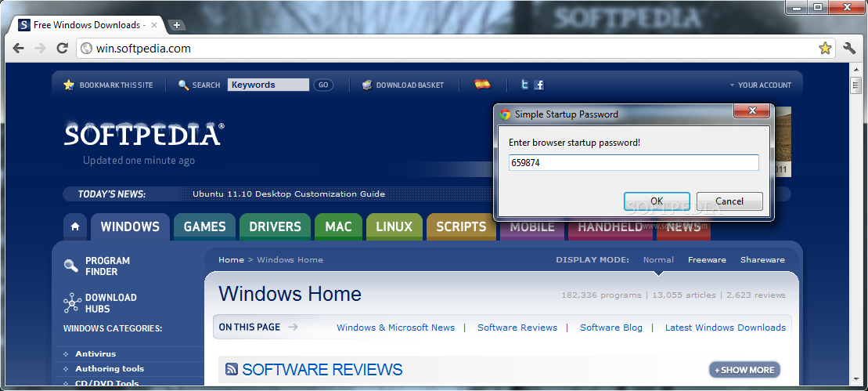
Task: Open Ubuntu 11.10 Desktop Customization Guide news
Action: 288,194
